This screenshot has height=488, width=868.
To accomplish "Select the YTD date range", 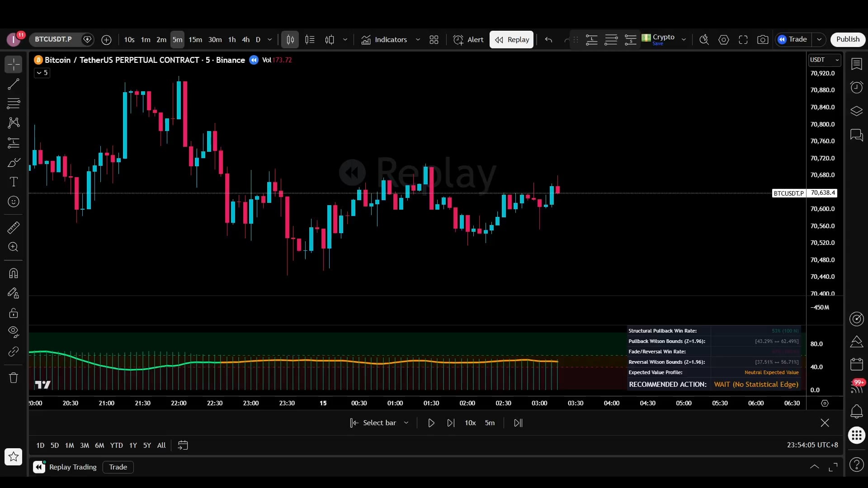I will coord(117,446).
